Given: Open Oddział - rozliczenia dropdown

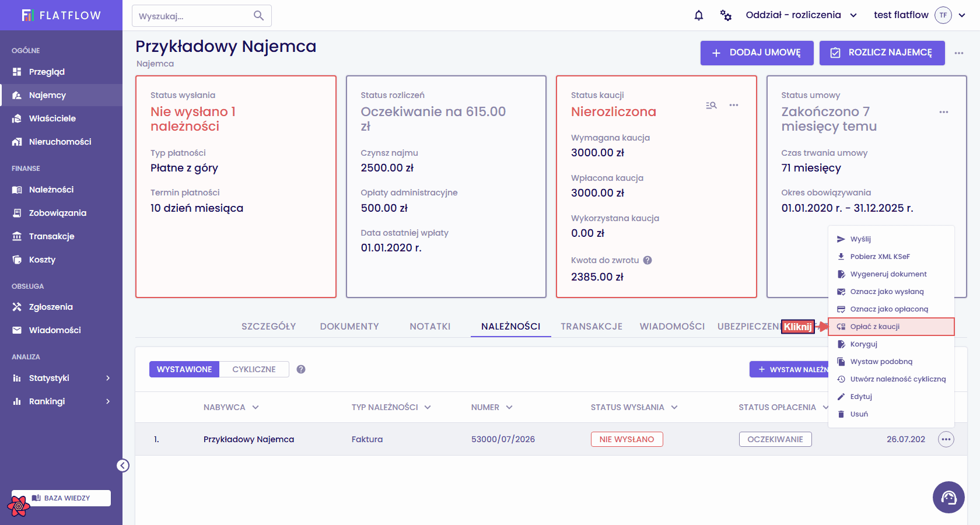Looking at the screenshot, I should pyautogui.click(x=801, y=15).
